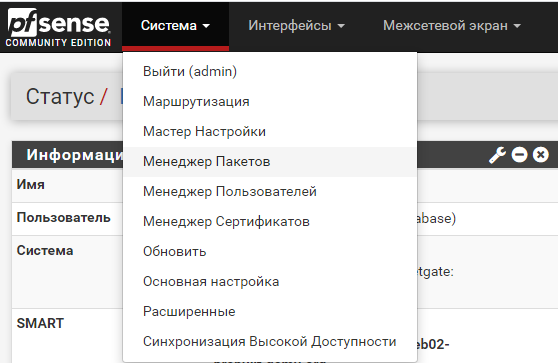Minimize the Information widget with minus icon

(519, 155)
